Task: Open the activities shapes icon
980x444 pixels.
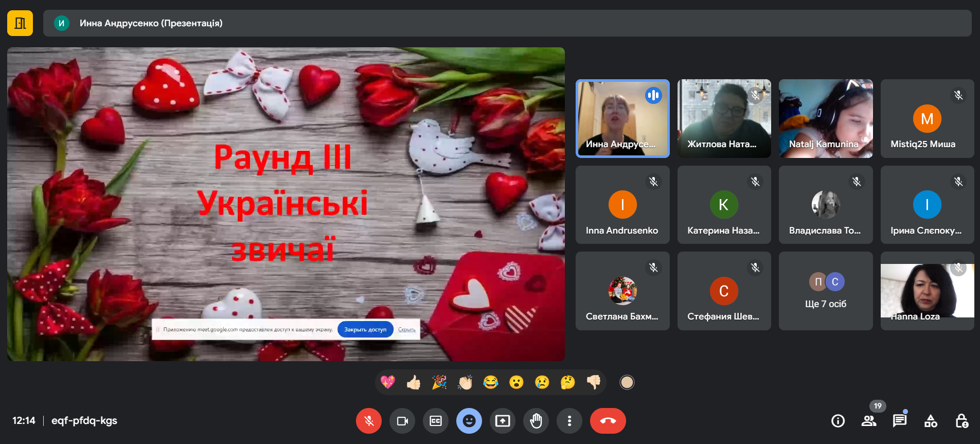Action: click(x=931, y=421)
